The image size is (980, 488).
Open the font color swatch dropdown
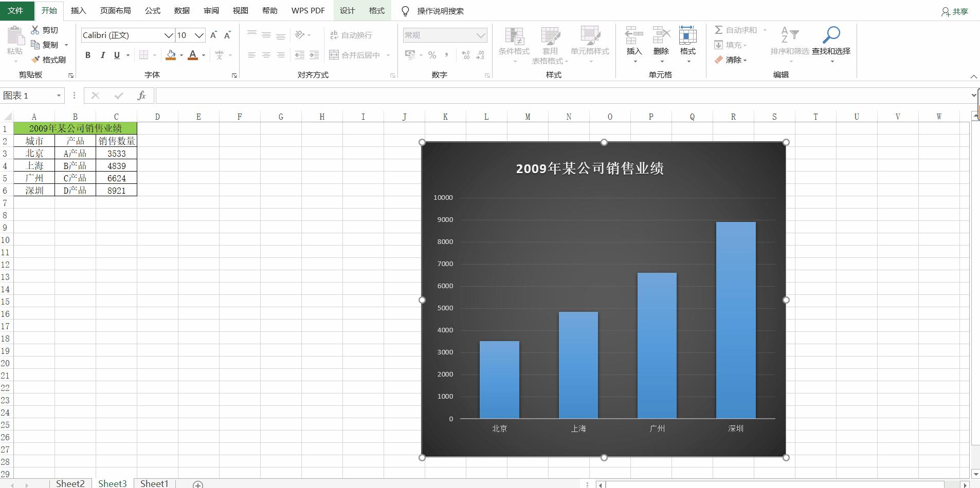point(202,55)
